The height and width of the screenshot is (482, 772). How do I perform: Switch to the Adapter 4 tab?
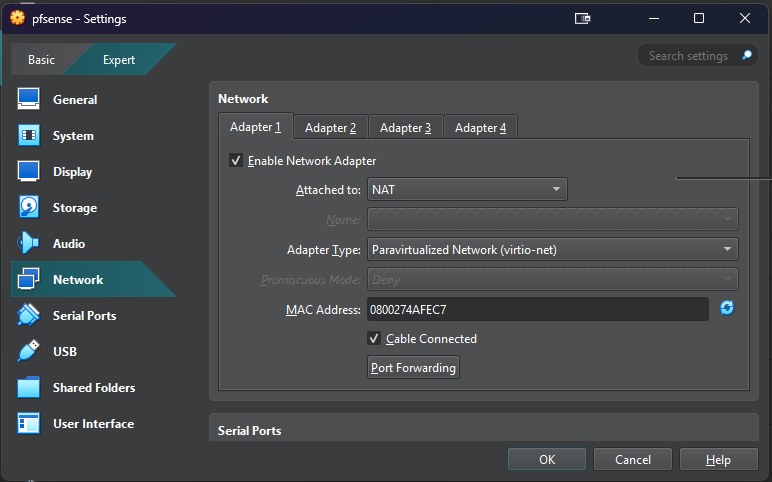480,128
